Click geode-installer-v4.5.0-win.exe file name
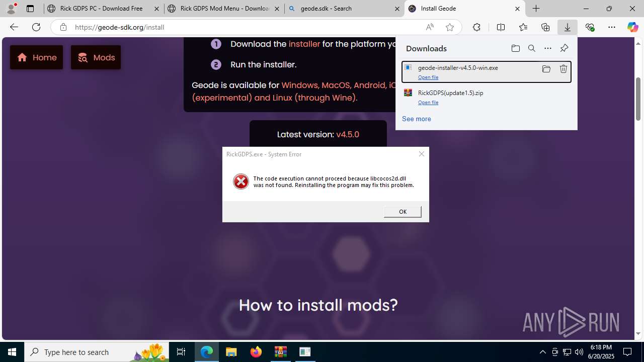This screenshot has width=644, height=362. [458, 67]
